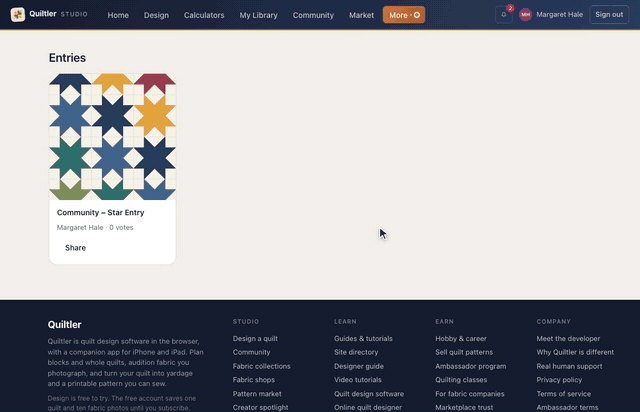Open Meet the developer link
The height and width of the screenshot is (412, 640).
tap(568, 339)
